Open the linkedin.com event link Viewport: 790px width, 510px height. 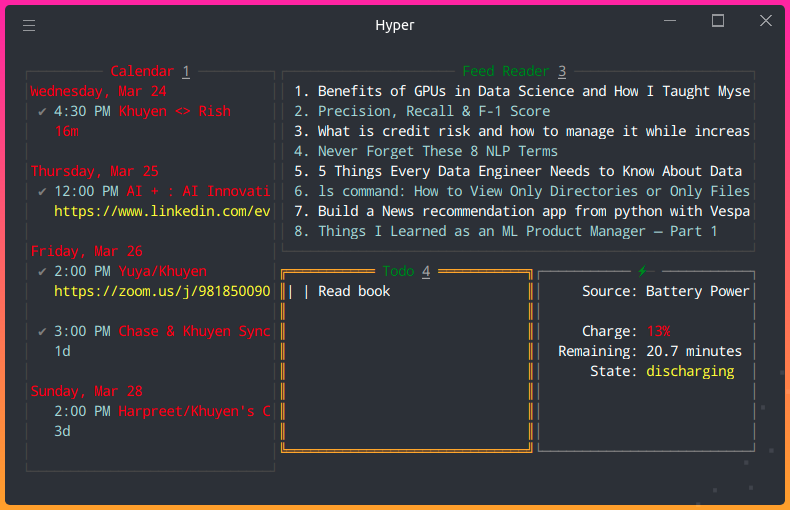point(162,211)
